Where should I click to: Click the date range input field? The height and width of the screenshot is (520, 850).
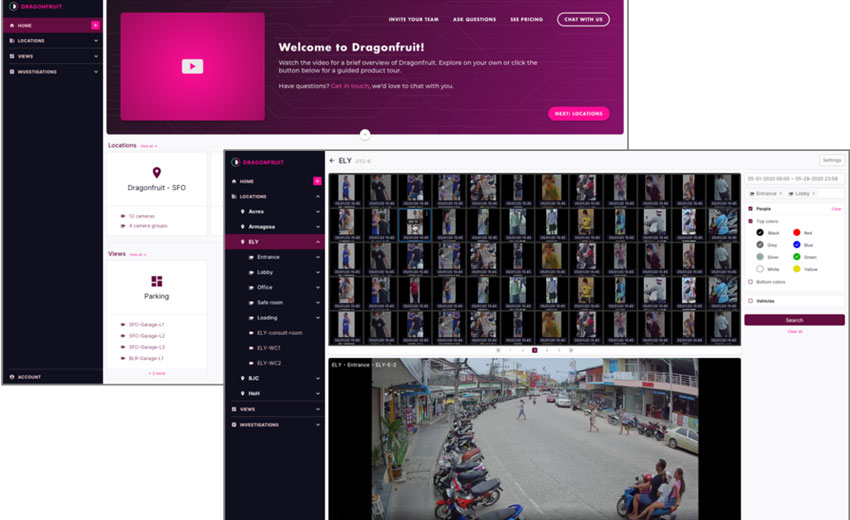(x=794, y=178)
